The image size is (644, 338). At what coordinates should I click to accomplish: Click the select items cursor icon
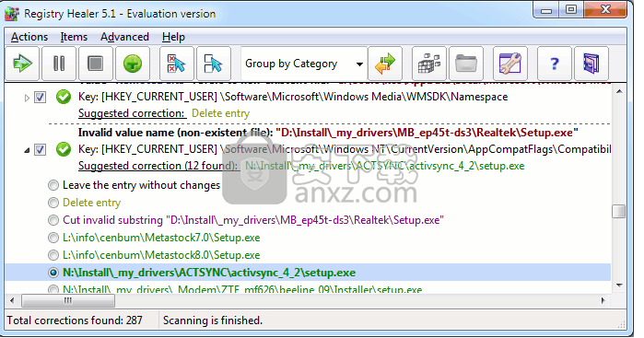coord(213,64)
